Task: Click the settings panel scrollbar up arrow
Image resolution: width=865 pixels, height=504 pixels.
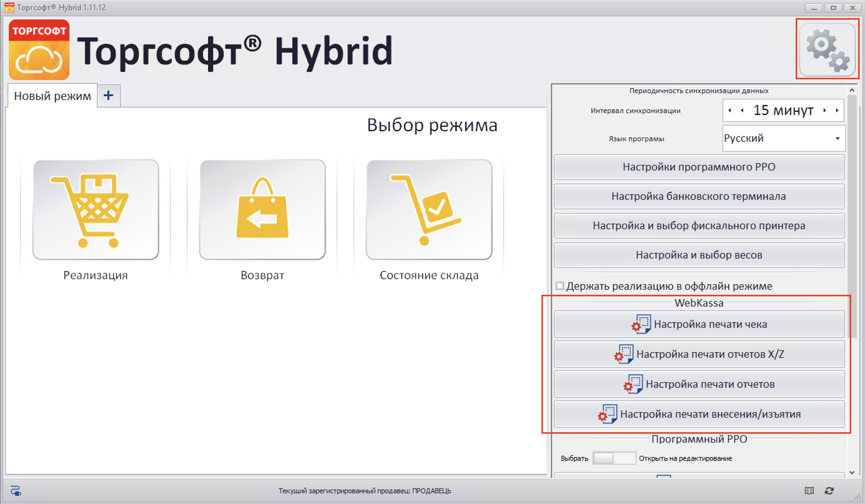Action: 852,90
